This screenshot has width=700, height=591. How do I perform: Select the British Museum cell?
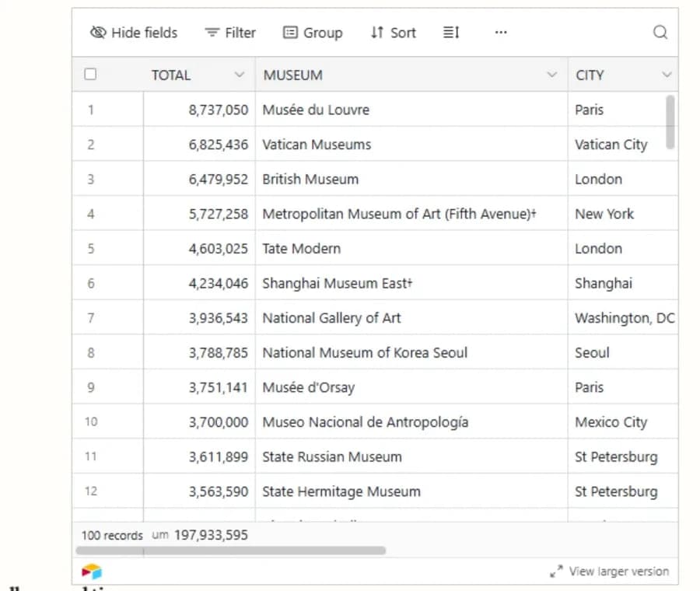tap(411, 179)
